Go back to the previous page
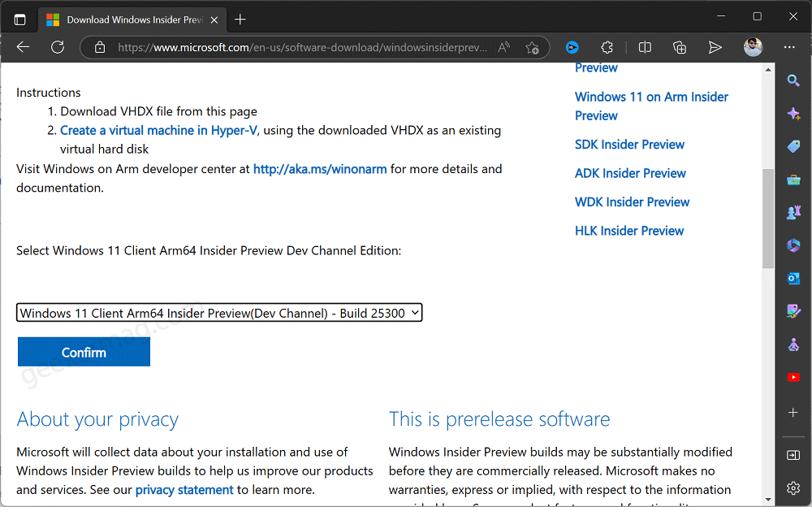Screen dimensions: 812x507 [23, 47]
